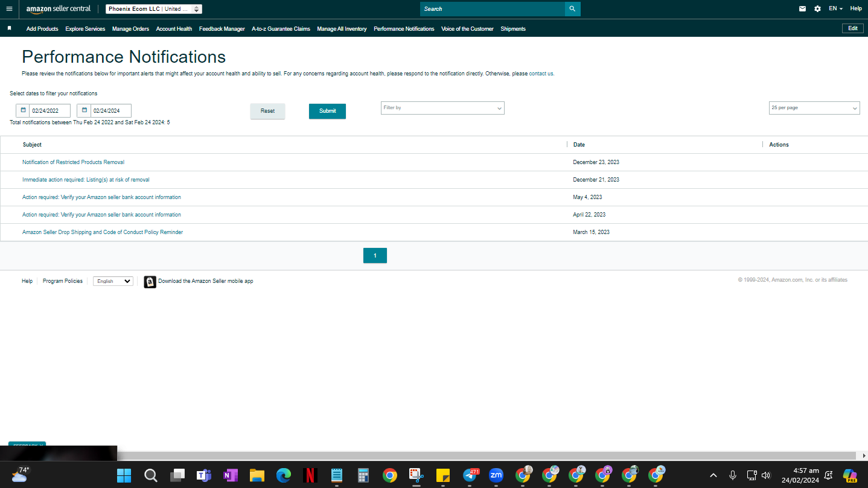868x488 pixels.
Task: Open the Listing(s) at risk of removal notification
Action: [x=86, y=180]
